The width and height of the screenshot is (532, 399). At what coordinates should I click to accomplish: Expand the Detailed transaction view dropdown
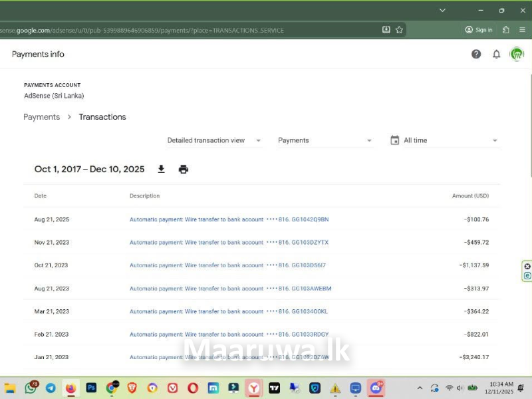click(213, 140)
